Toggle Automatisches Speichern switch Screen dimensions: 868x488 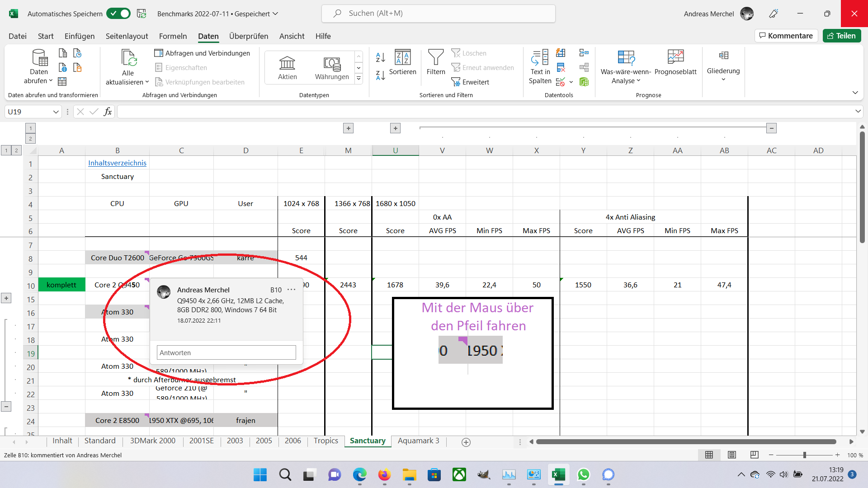click(x=118, y=14)
